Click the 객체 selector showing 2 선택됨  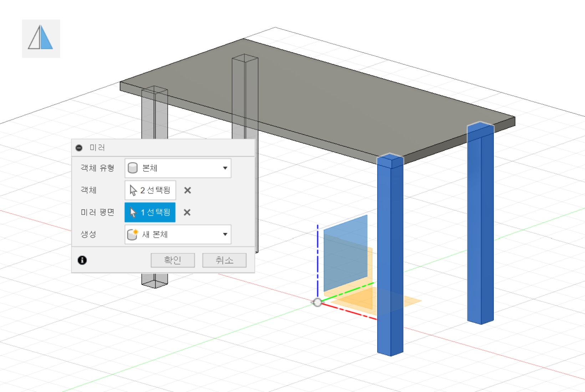(150, 190)
